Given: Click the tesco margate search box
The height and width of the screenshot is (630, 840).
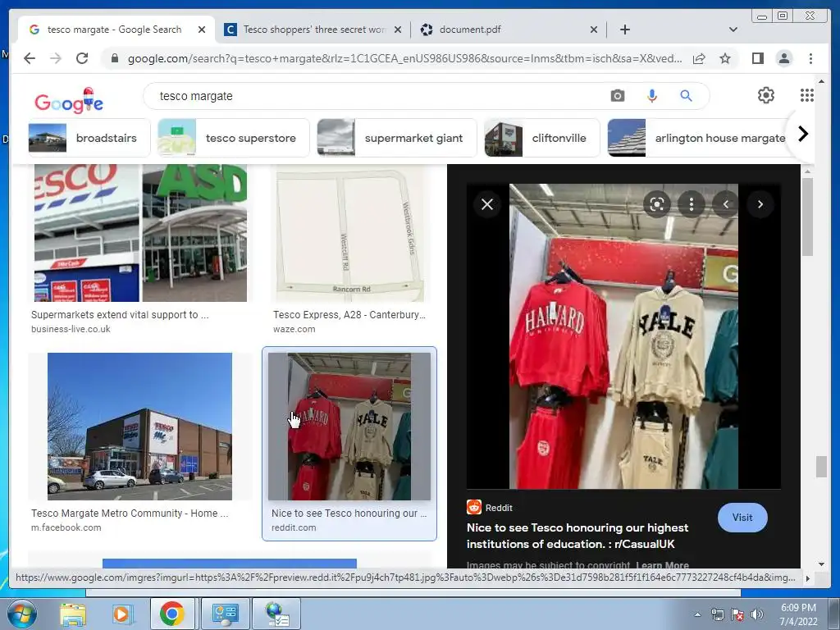Looking at the screenshot, I should click(x=375, y=96).
